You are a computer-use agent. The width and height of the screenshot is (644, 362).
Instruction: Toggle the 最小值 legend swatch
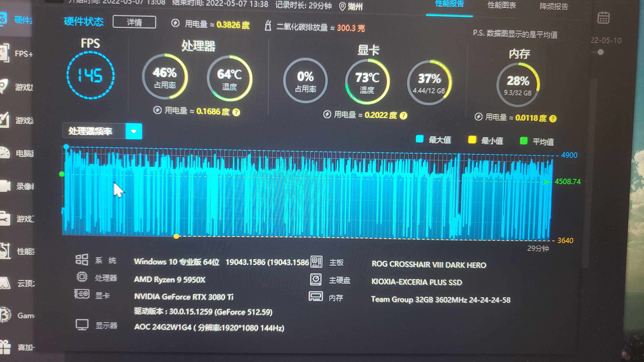point(472,140)
